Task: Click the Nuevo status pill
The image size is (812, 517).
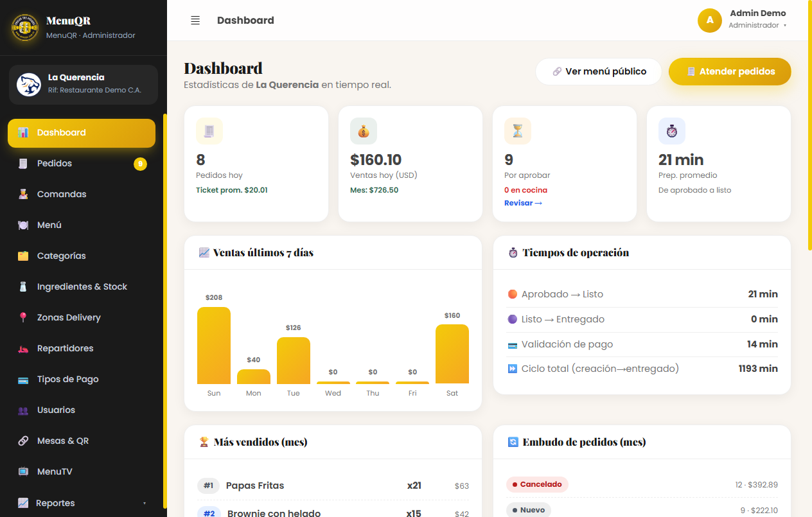Action: (529, 510)
